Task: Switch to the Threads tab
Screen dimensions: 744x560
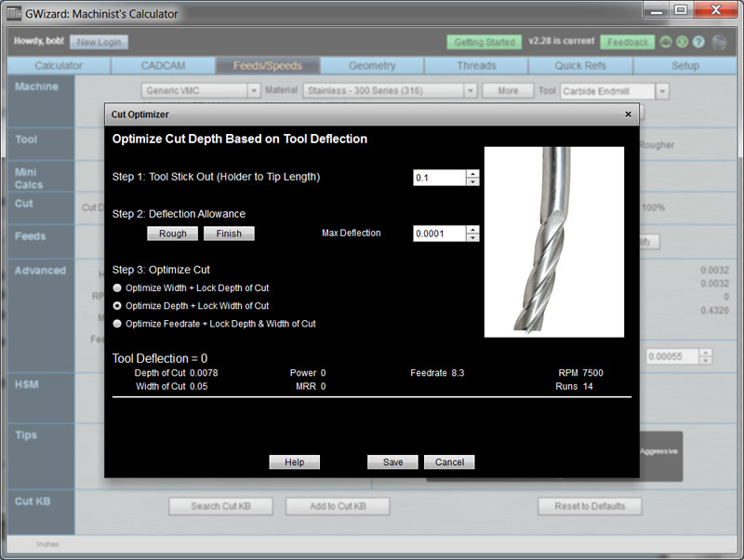Action: click(476, 66)
